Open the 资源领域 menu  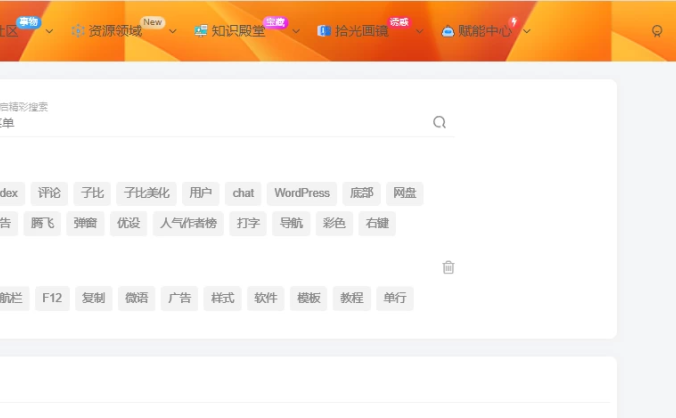[115, 31]
